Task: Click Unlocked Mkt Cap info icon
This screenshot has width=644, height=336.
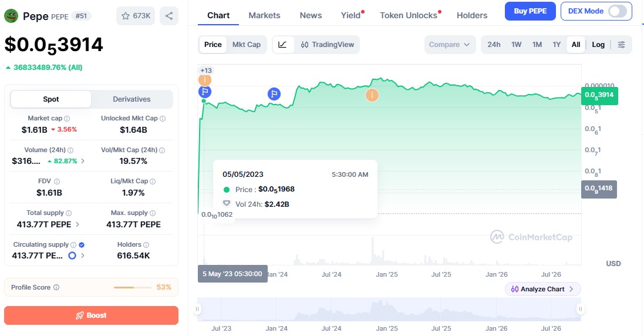Action: pos(163,119)
